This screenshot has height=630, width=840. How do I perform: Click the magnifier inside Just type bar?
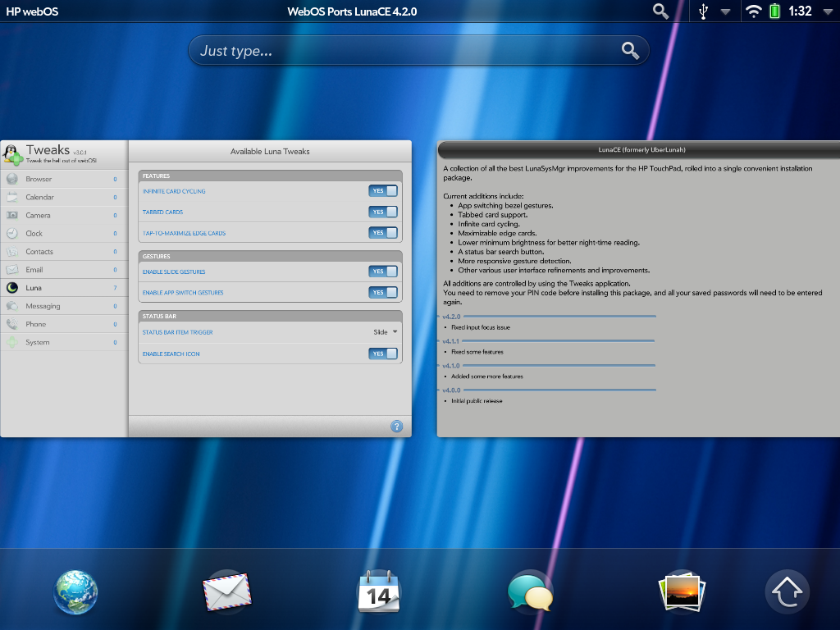tap(630, 51)
